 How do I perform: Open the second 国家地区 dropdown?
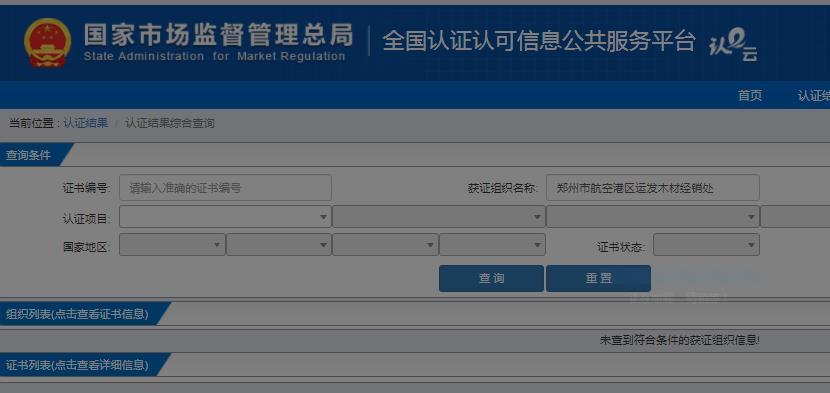(279, 245)
